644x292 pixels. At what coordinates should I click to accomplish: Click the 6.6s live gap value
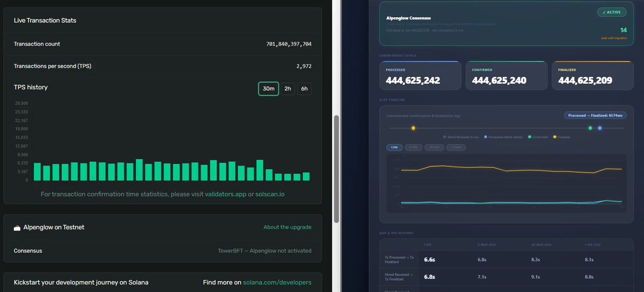click(x=429, y=260)
